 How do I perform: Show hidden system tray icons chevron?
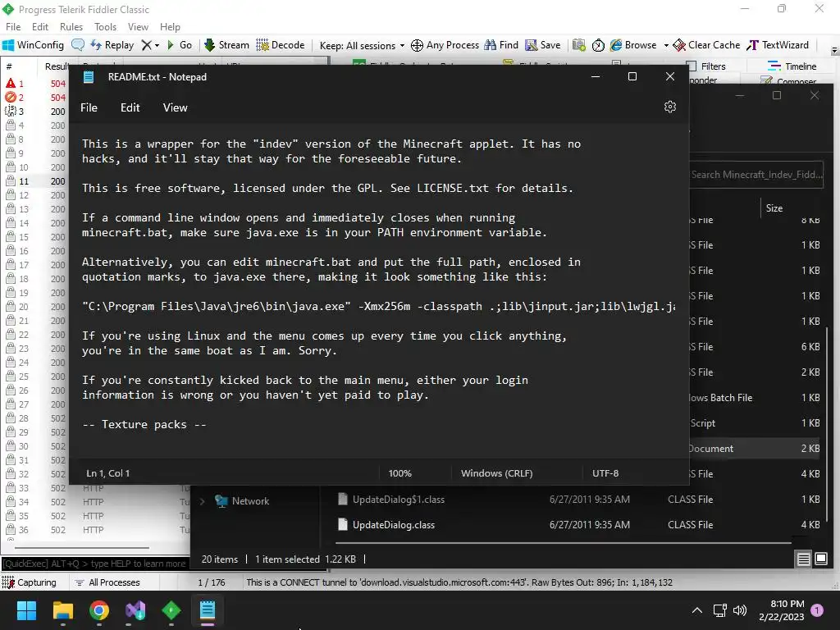(x=697, y=610)
